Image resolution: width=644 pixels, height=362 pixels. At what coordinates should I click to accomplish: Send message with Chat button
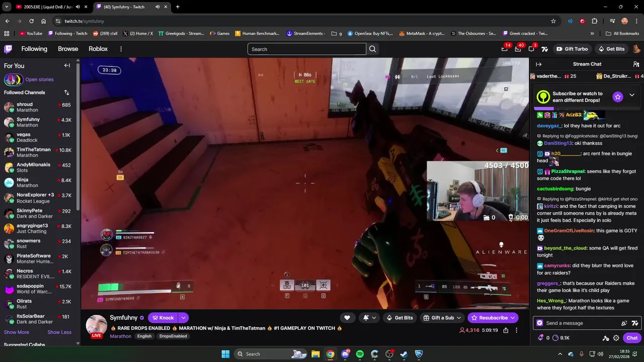click(632, 338)
